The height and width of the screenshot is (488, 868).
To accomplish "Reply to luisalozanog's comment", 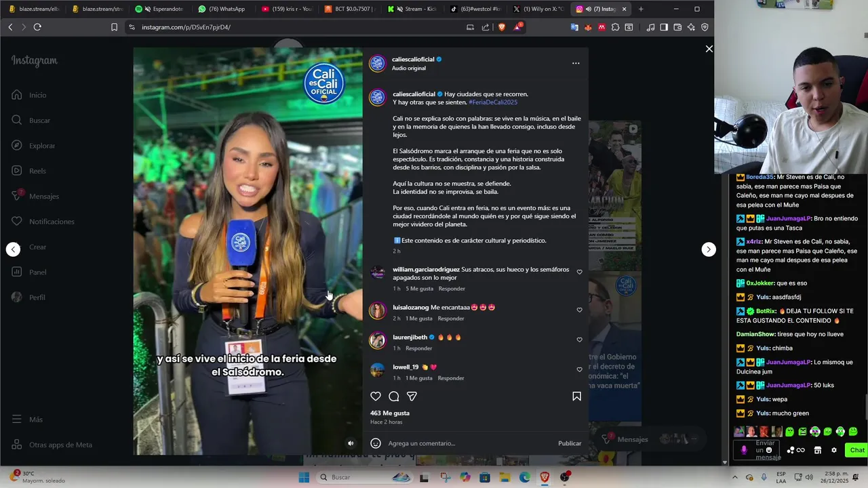I will [x=451, y=319].
